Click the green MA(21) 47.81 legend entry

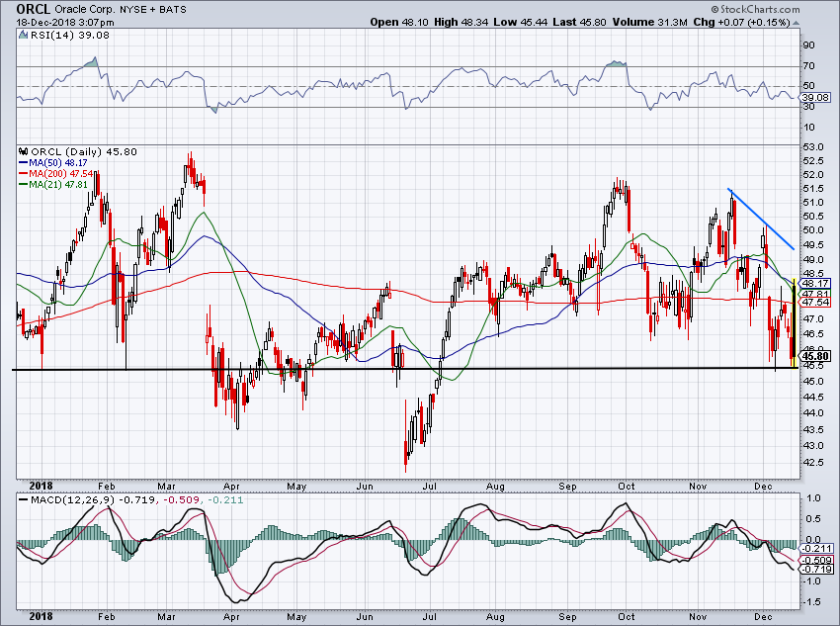click(x=52, y=184)
